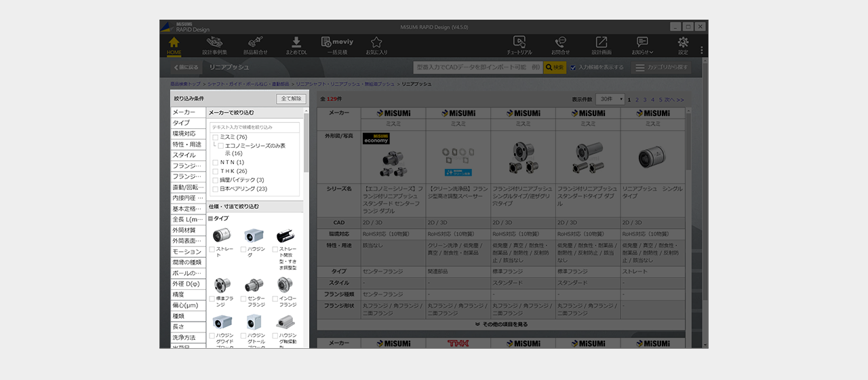
Task: Select 外径 D(φ) filter category
Action: click(x=188, y=284)
